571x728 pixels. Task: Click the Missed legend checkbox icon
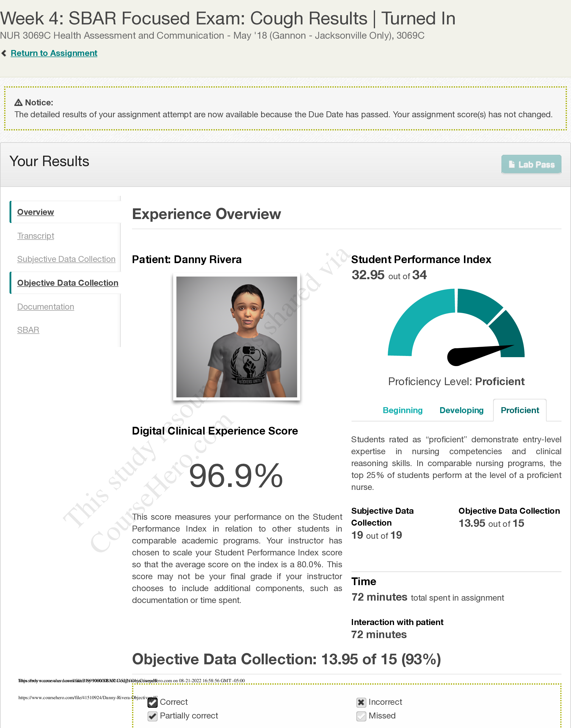(x=361, y=716)
